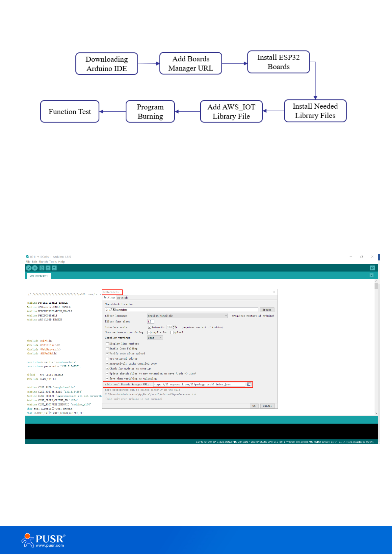Click the Open sketch toolbar icon

click(48, 268)
